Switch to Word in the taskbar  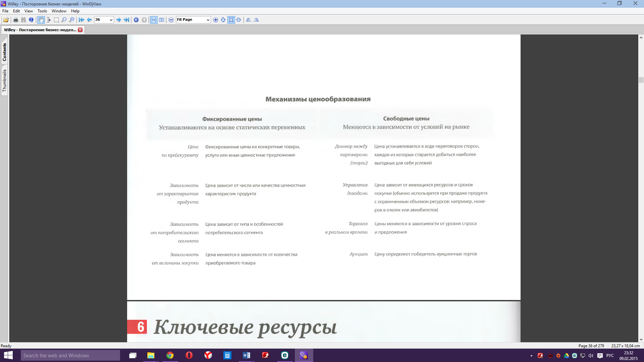tap(247, 355)
